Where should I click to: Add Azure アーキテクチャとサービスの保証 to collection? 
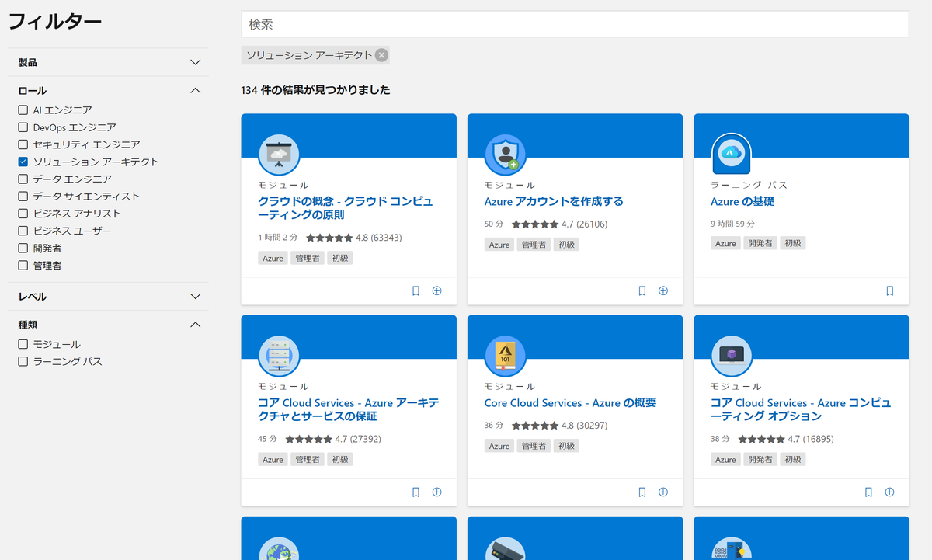436,492
